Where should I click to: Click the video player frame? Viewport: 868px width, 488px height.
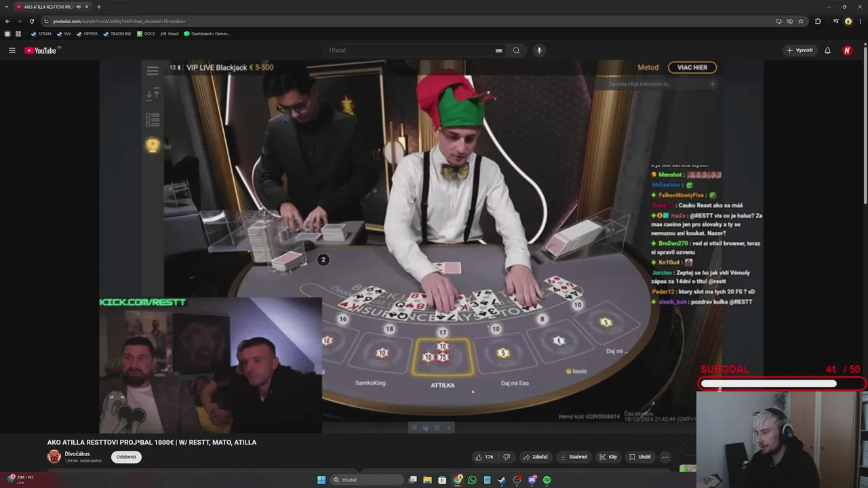431,247
